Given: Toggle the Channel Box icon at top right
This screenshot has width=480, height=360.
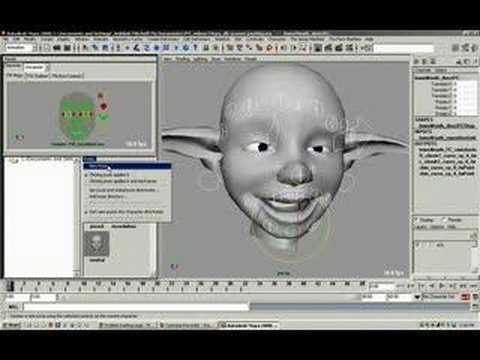Looking at the screenshot, I should (474, 48).
